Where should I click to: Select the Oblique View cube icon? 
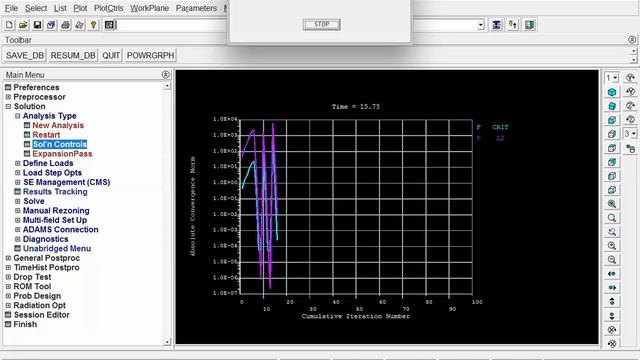(611, 106)
